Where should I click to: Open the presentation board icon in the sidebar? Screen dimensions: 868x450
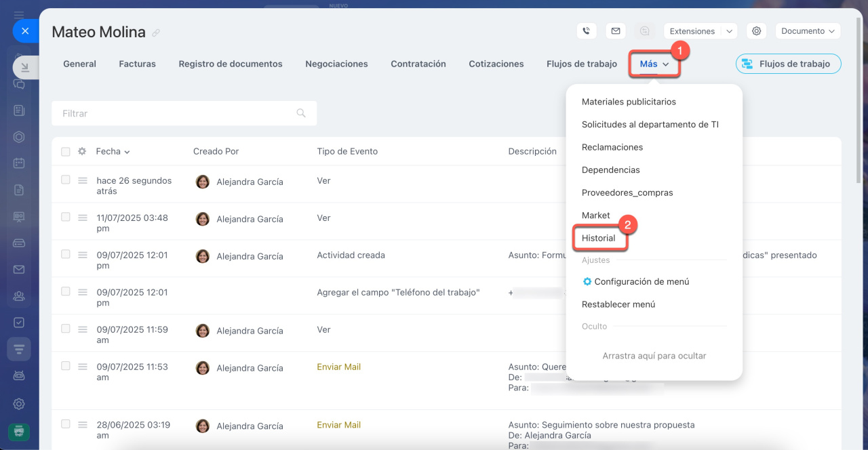pos(19,217)
